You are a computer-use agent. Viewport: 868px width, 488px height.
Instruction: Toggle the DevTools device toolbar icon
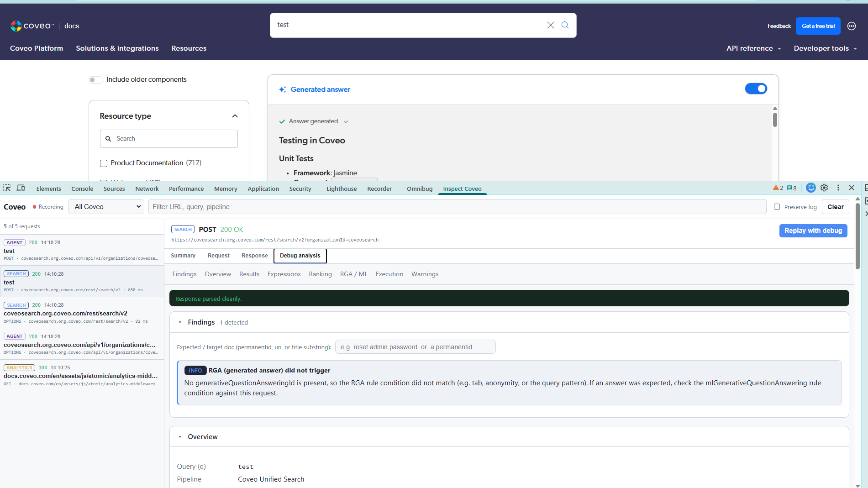coord(21,188)
